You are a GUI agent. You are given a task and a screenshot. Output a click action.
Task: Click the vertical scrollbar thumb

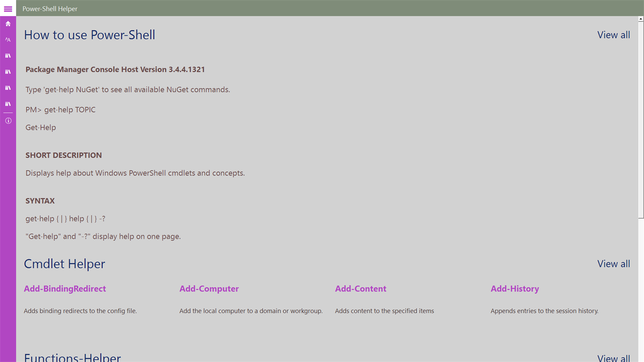point(641,120)
